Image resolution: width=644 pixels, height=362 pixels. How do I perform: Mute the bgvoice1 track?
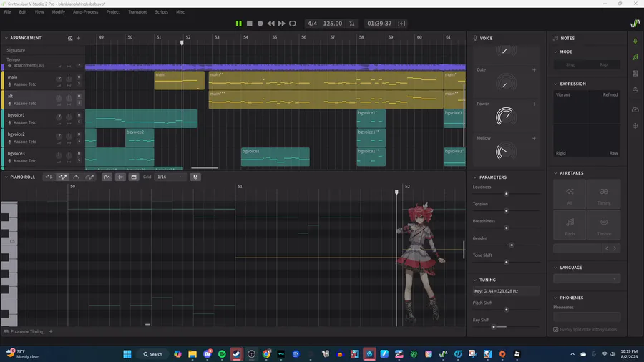(79, 115)
